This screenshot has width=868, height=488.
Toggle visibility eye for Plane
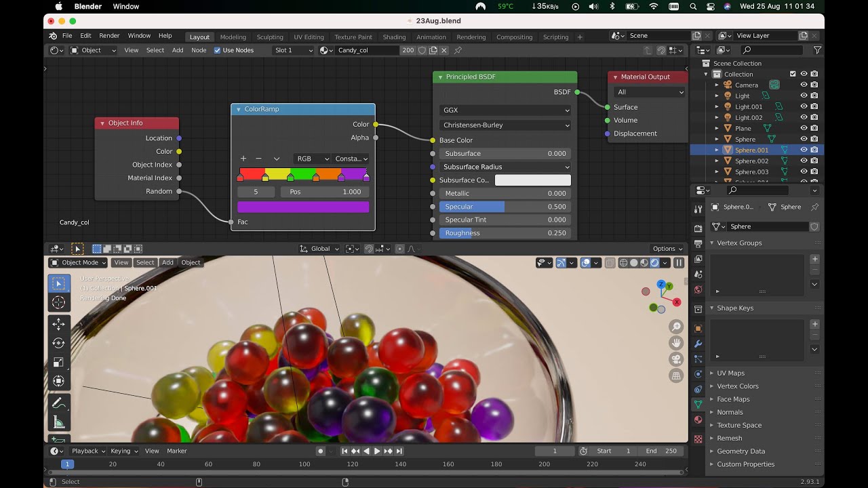pyautogui.click(x=804, y=128)
